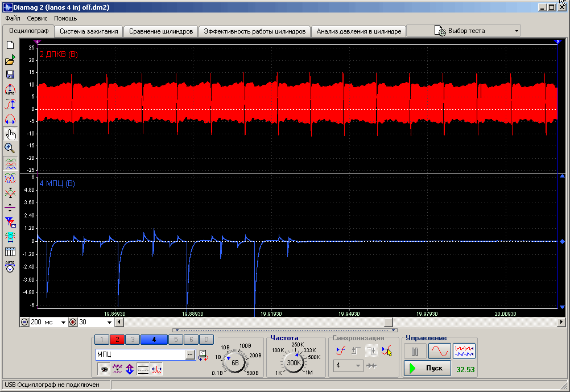
Task: Click the converging arrows sync icon
Action: (x=371, y=366)
